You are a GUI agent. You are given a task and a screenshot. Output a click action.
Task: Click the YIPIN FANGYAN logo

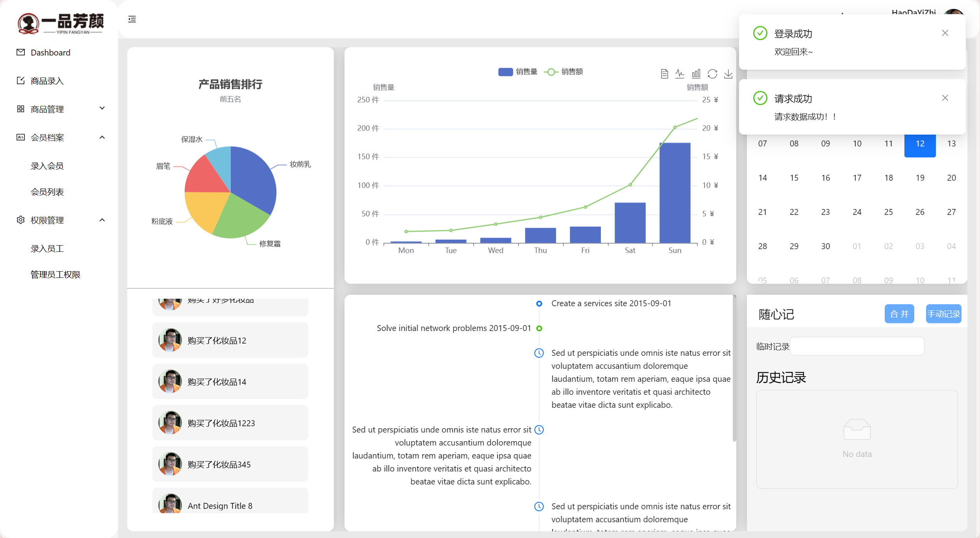(x=60, y=24)
